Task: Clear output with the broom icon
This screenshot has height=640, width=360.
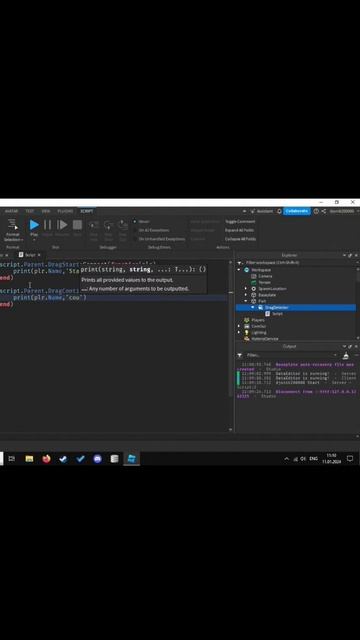Action: point(346,355)
